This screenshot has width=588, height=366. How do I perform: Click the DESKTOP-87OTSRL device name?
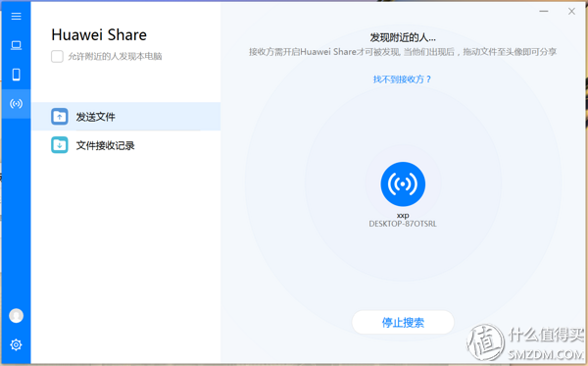(403, 224)
